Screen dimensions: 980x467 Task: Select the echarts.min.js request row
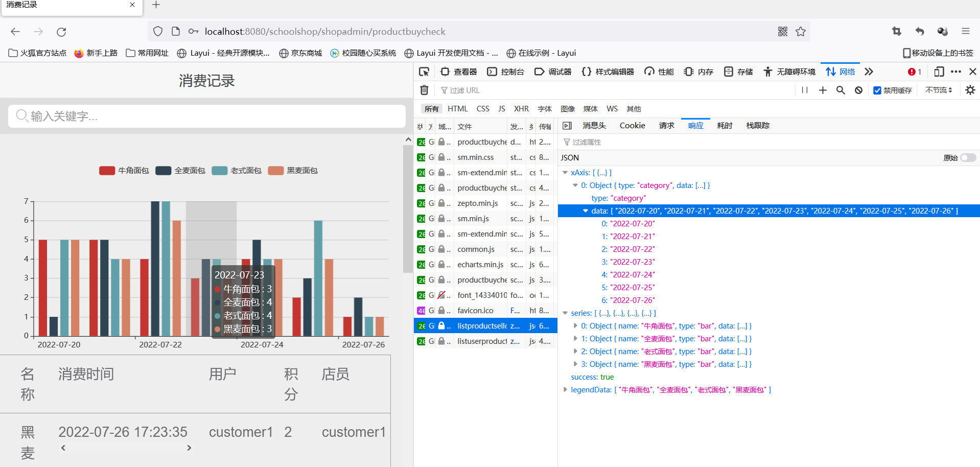[x=485, y=265]
